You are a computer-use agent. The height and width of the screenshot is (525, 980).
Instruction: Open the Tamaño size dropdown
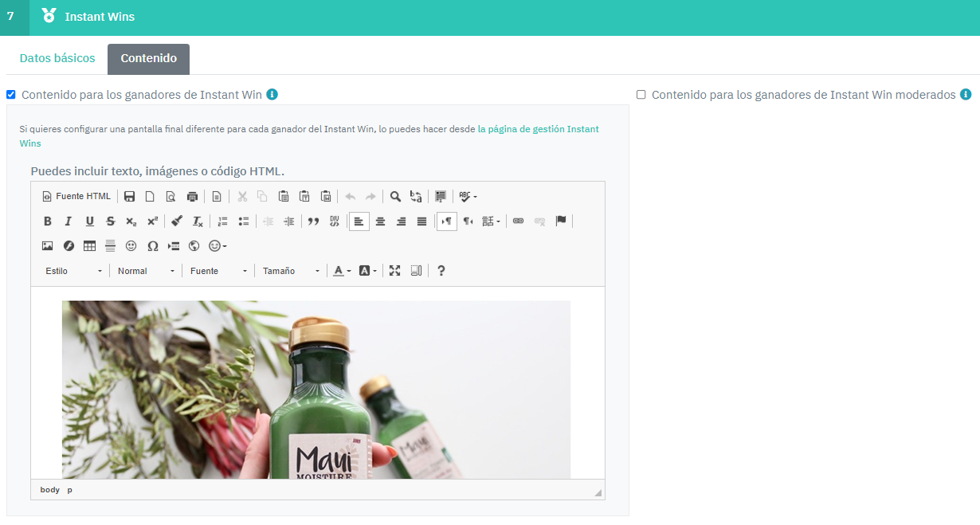291,271
